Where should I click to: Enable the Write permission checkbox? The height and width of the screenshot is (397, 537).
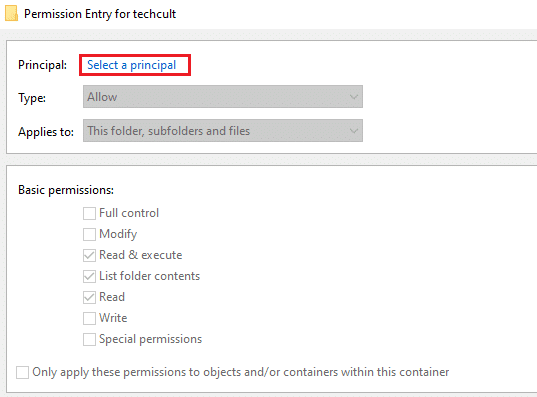[89, 318]
